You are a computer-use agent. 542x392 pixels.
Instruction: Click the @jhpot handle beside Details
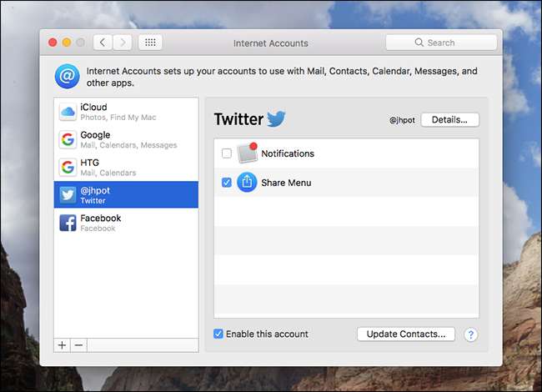tap(402, 120)
